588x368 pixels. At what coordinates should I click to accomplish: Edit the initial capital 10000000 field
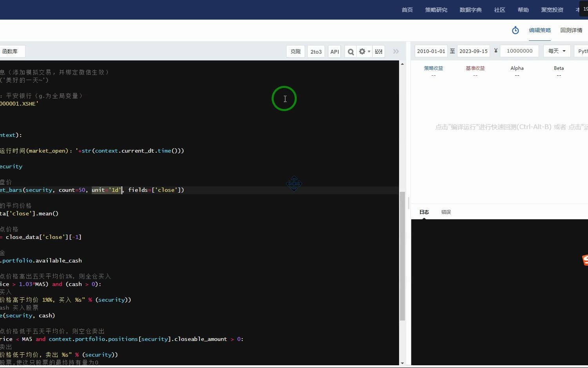pos(519,51)
